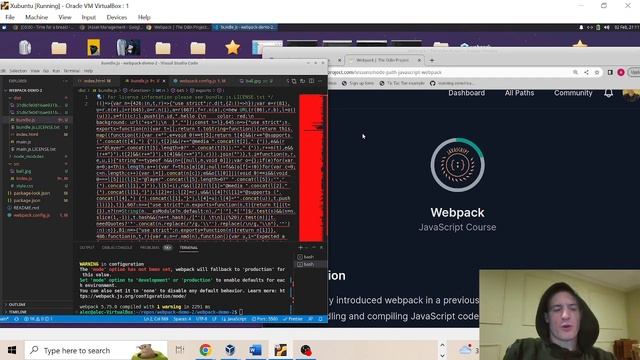
Task: Expand the TIMELINE section
Action: 17,311
